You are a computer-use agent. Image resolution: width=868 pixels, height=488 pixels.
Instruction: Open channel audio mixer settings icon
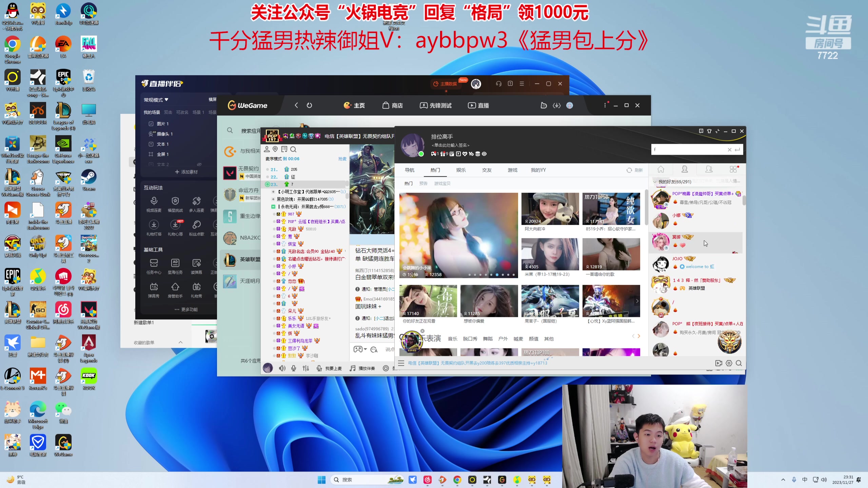point(306,368)
